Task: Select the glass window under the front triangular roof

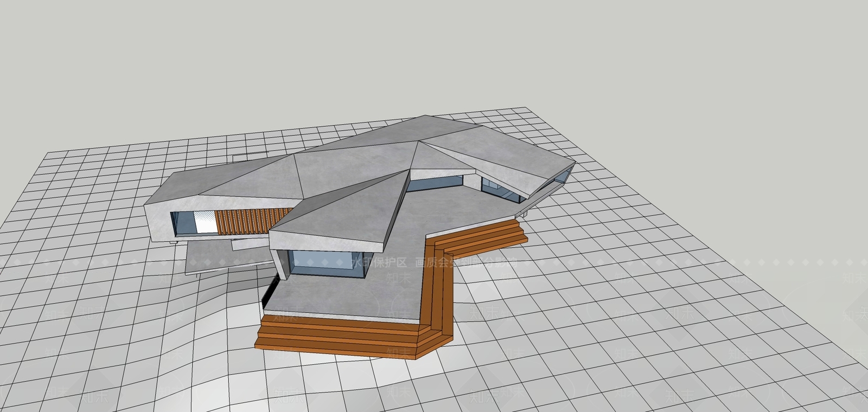Action: (x=326, y=263)
